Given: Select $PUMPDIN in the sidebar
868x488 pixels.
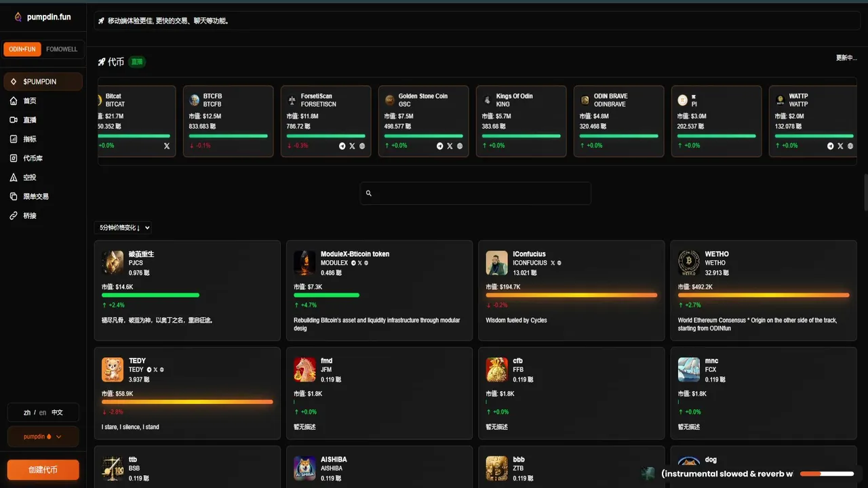Looking at the screenshot, I should coord(43,81).
